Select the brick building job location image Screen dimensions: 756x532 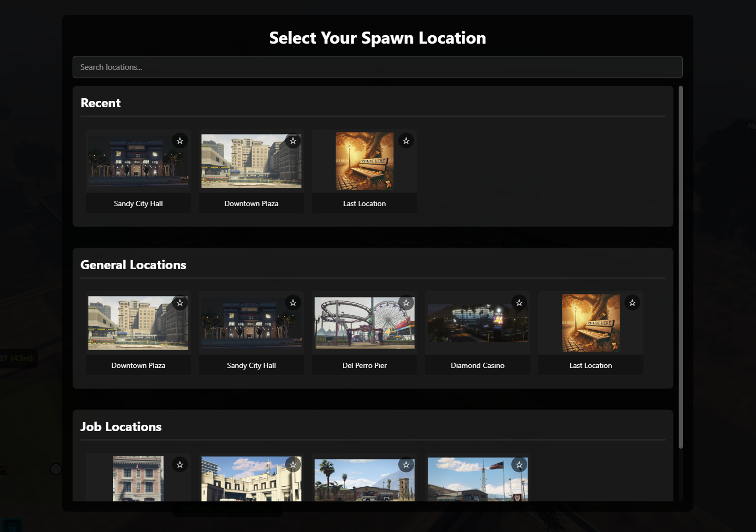click(x=138, y=478)
